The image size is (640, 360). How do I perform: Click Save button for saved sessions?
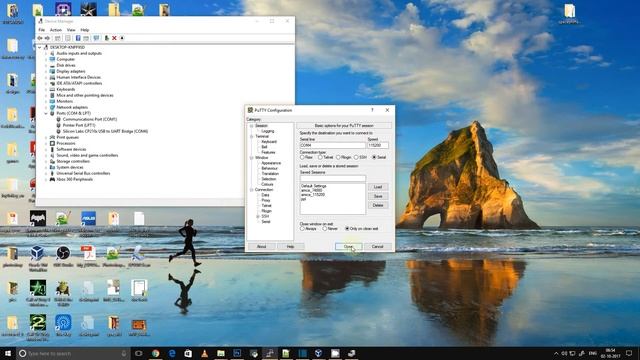378,196
